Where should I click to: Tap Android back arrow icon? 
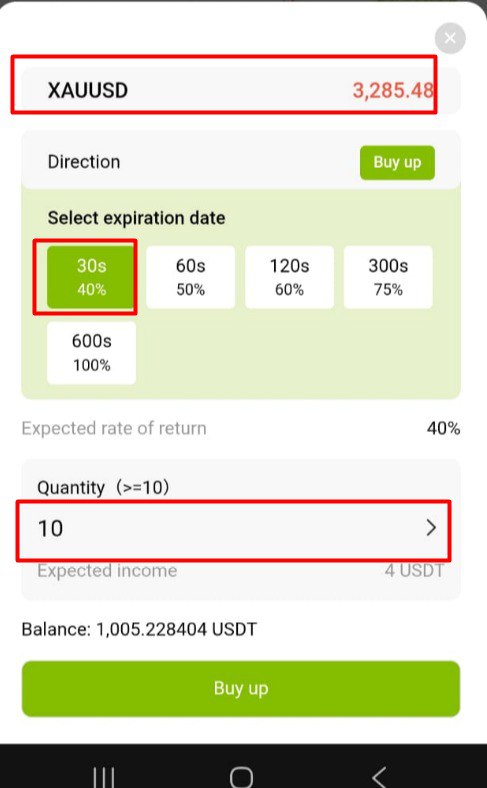coord(379,776)
